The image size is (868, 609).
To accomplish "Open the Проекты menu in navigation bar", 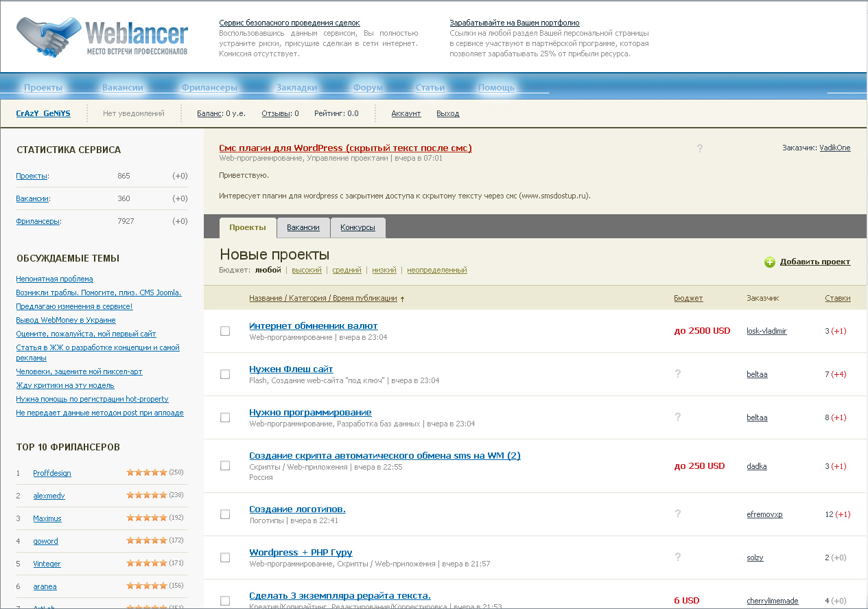I will coord(43,87).
